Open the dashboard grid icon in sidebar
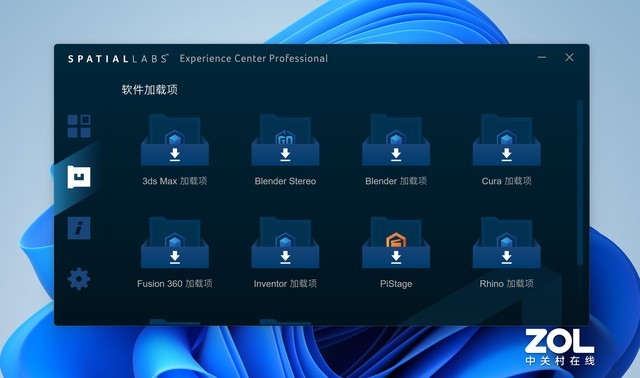This screenshot has height=378, width=640. (79, 126)
